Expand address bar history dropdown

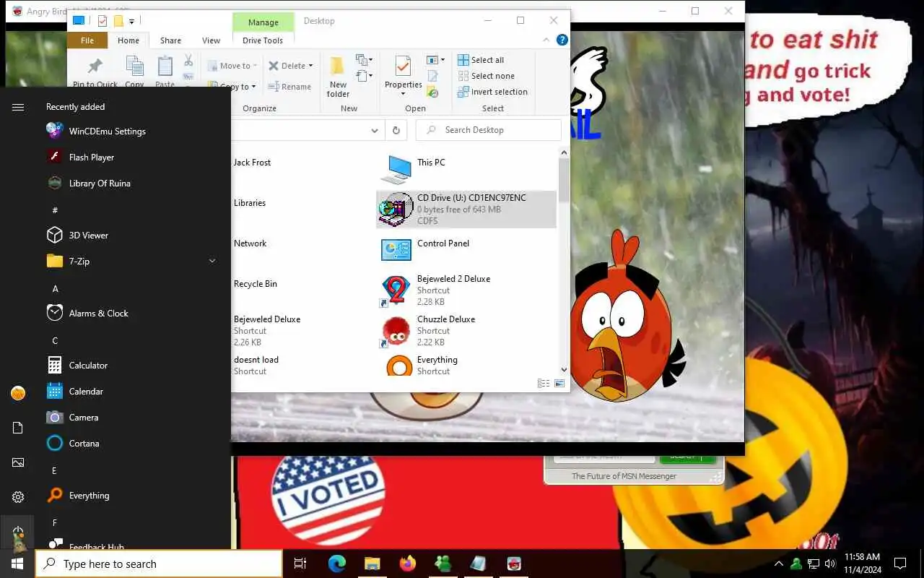375,130
